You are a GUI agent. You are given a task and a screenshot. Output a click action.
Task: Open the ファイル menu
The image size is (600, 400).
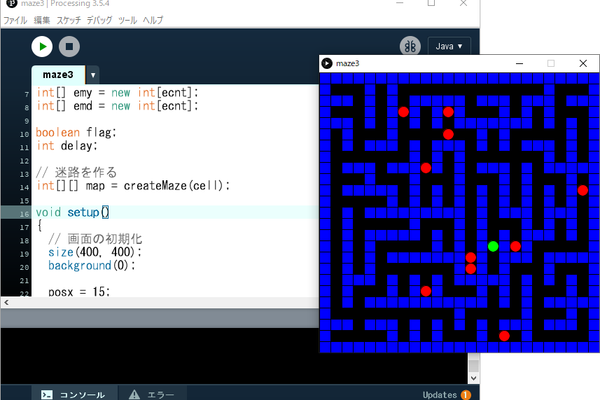click(x=15, y=20)
